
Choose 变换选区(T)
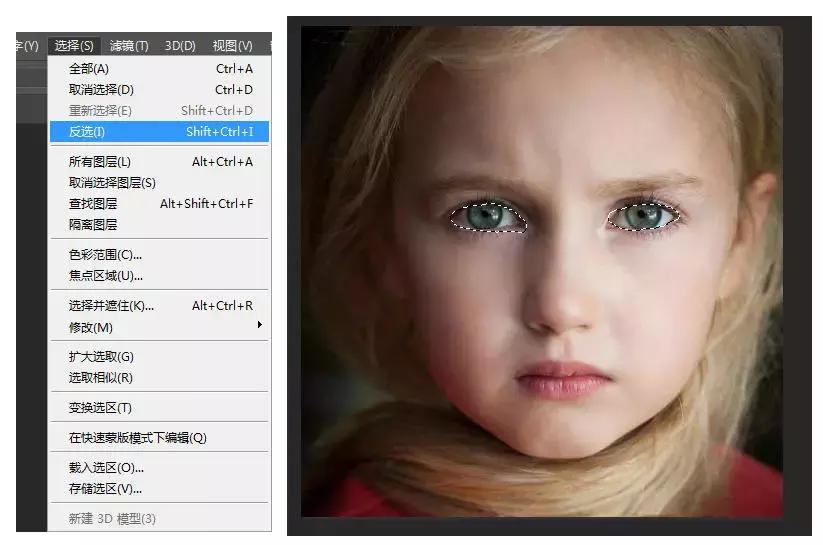tap(160, 408)
